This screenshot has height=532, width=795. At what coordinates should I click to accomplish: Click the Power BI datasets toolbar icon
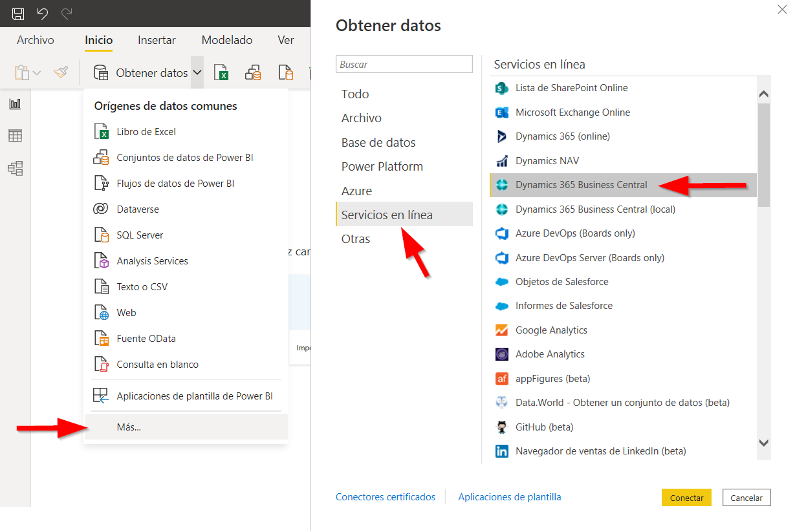click(253, 72)
